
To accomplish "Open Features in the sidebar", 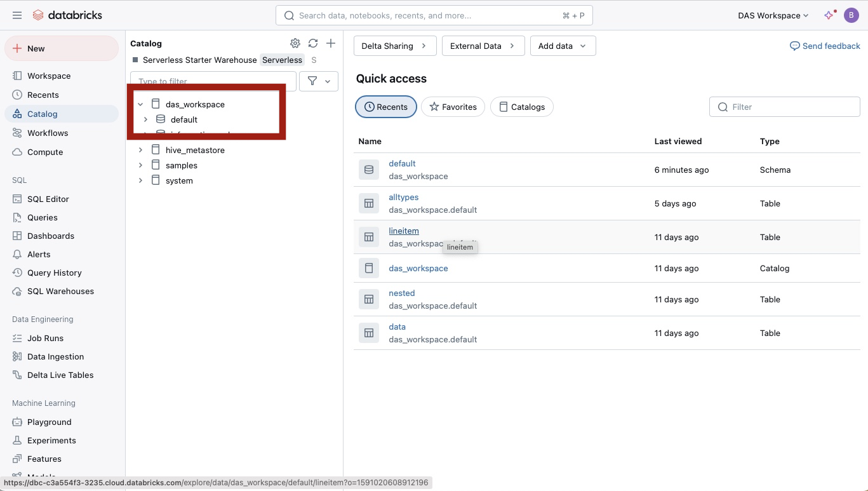I will [62, 459].
